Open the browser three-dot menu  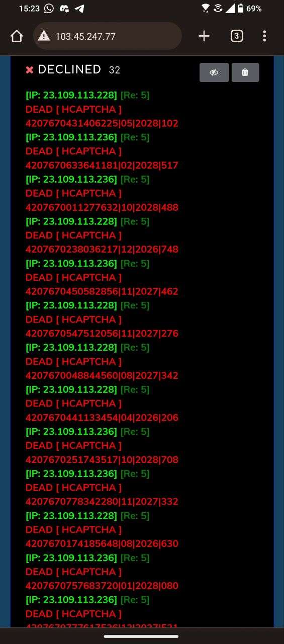[x=264, y=36]
